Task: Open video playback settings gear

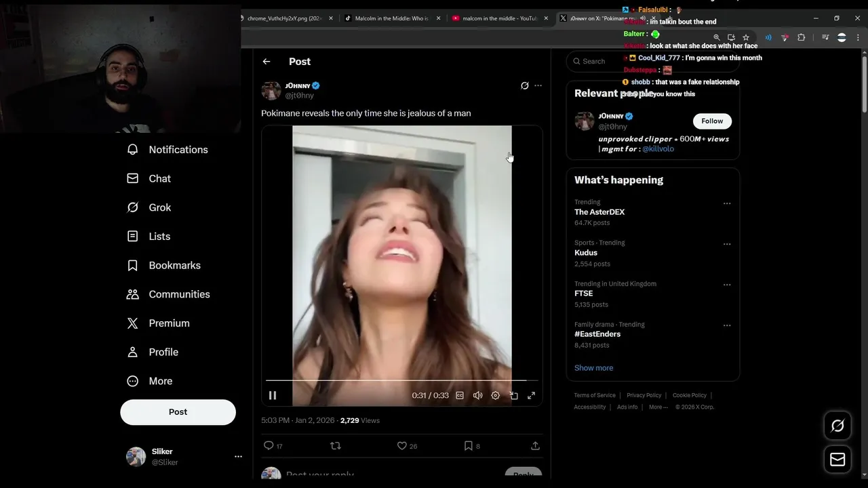Action: [x=495, y=395]
